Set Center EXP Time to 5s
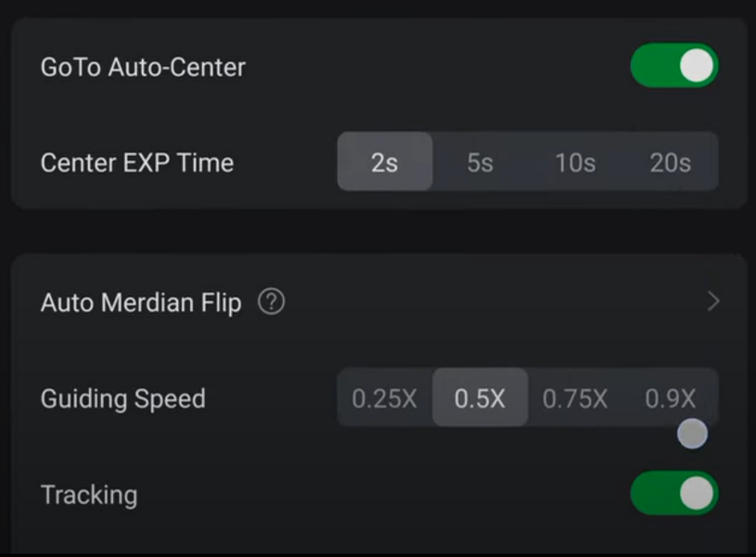Viewport: 756px width, 557px height. [x=481, y=162]
